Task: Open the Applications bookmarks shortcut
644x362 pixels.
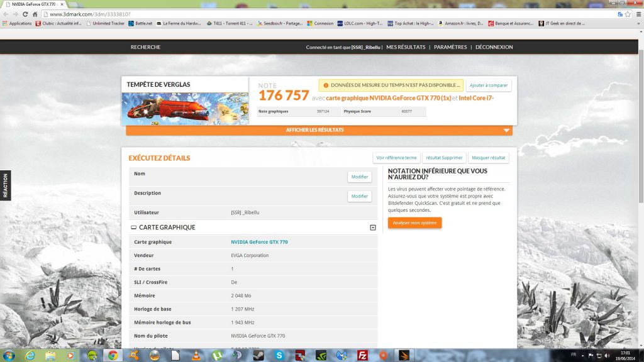Action: pos(17,23)
